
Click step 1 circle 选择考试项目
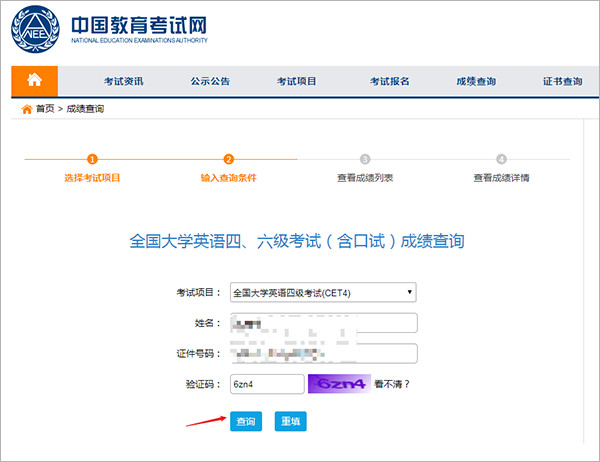point(92,159)
